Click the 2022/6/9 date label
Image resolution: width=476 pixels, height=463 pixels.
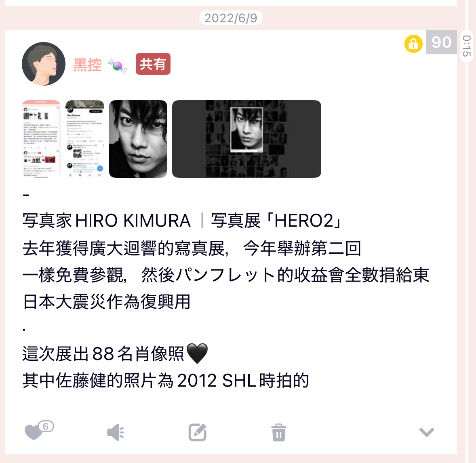click(231, 18)
